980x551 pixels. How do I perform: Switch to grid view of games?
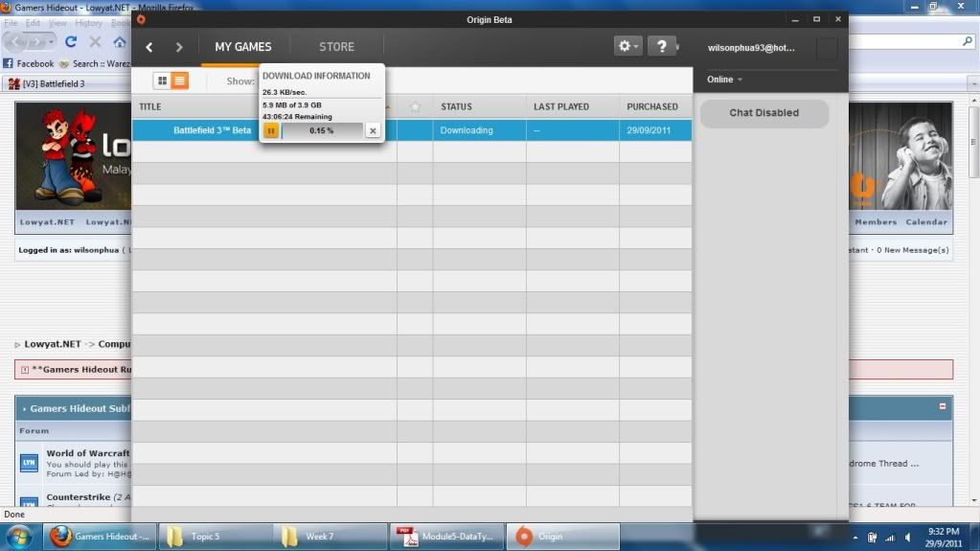(x=162, y=81)
